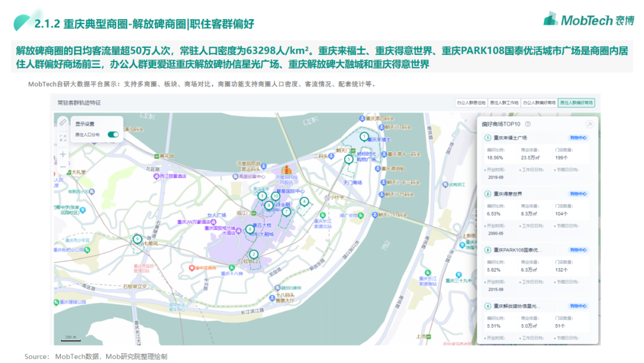Screen dimensions: 644x363
Task: Click the 两江丽景酒店 hotel icon
Action: [x=156, y=176]
